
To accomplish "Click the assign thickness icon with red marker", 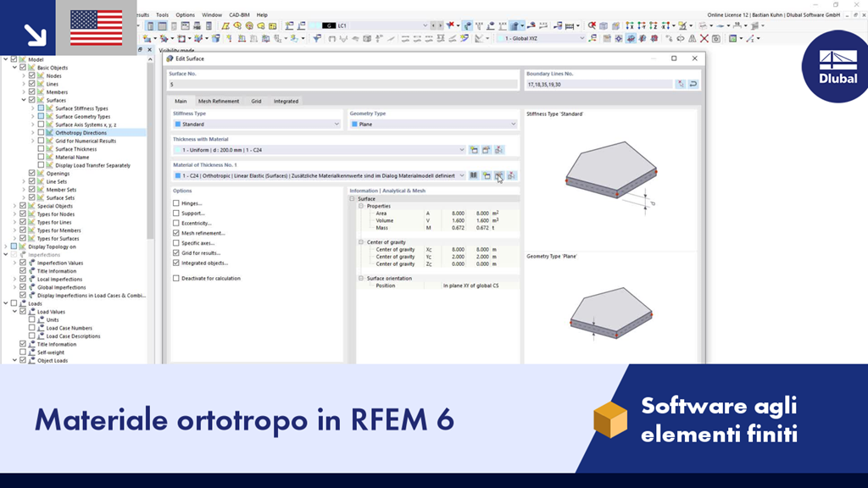I will coord(498,150).
